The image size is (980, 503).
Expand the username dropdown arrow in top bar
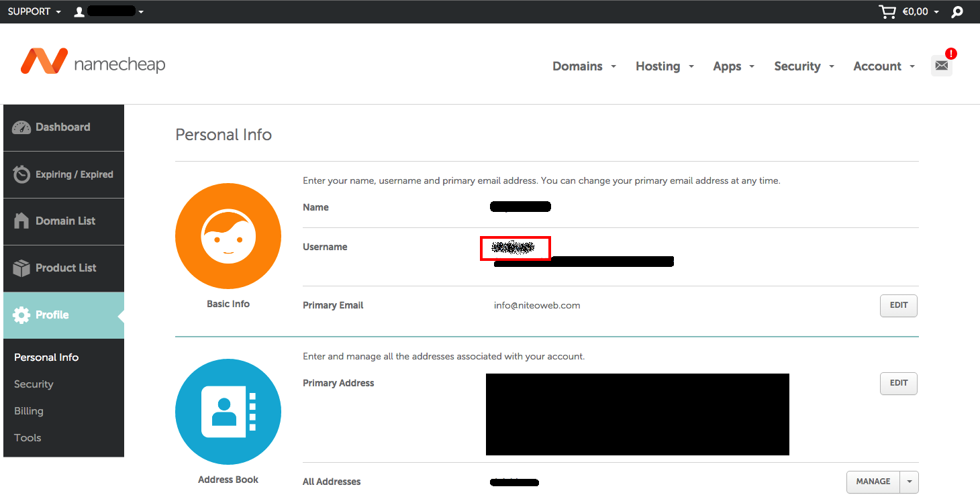click(141, 12)
